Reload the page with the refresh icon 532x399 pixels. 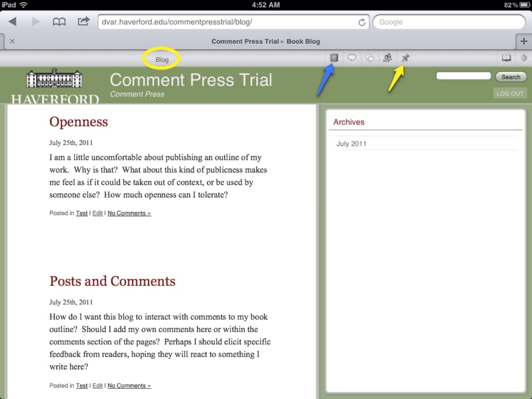(x=362, y=22)
